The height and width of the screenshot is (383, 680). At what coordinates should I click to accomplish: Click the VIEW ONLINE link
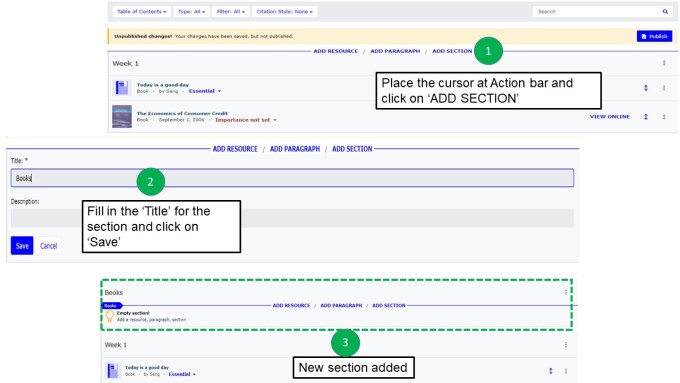609,117
